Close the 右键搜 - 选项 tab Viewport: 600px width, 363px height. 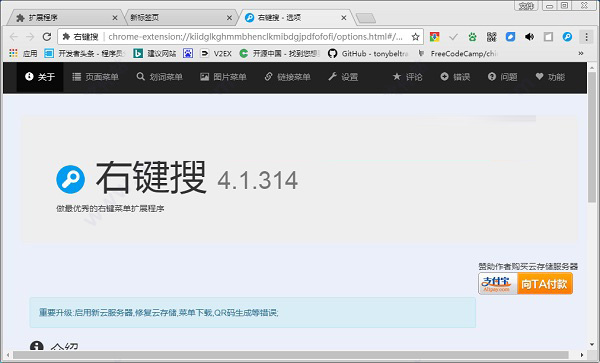click(x=344, y=18)
